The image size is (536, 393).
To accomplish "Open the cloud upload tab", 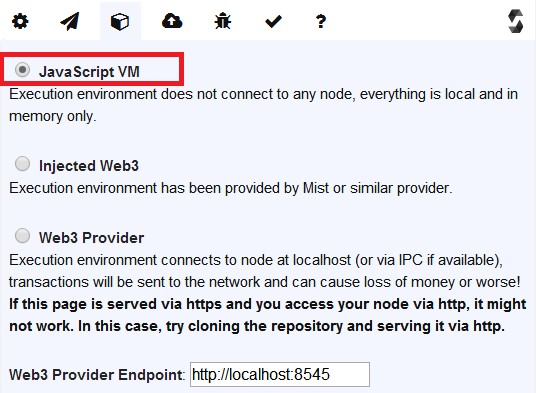I will tap(172, 21).
